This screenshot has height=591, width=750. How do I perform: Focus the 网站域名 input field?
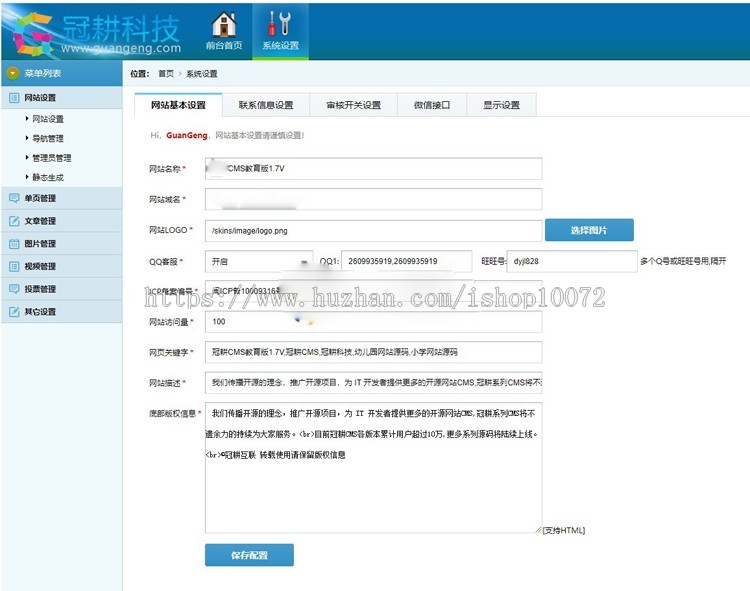point(374,199)
